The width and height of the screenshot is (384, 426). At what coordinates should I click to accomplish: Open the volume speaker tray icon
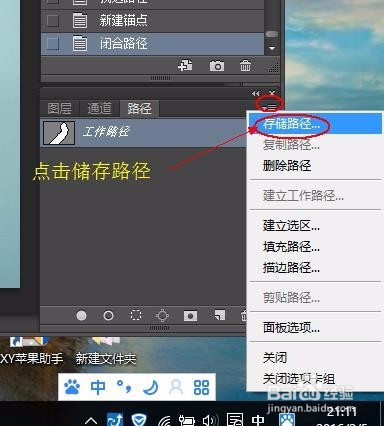(210, 420)
